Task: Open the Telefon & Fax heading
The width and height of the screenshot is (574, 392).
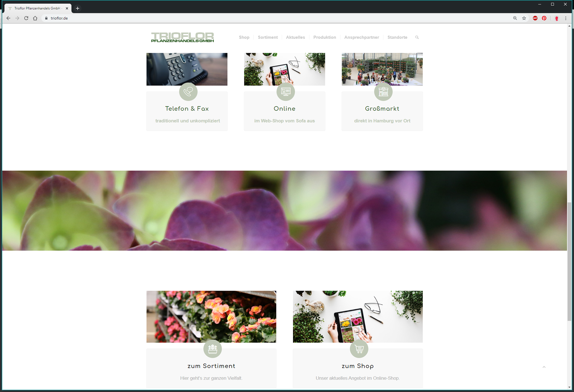Action: pyautogui.click(x=187, y=109)
